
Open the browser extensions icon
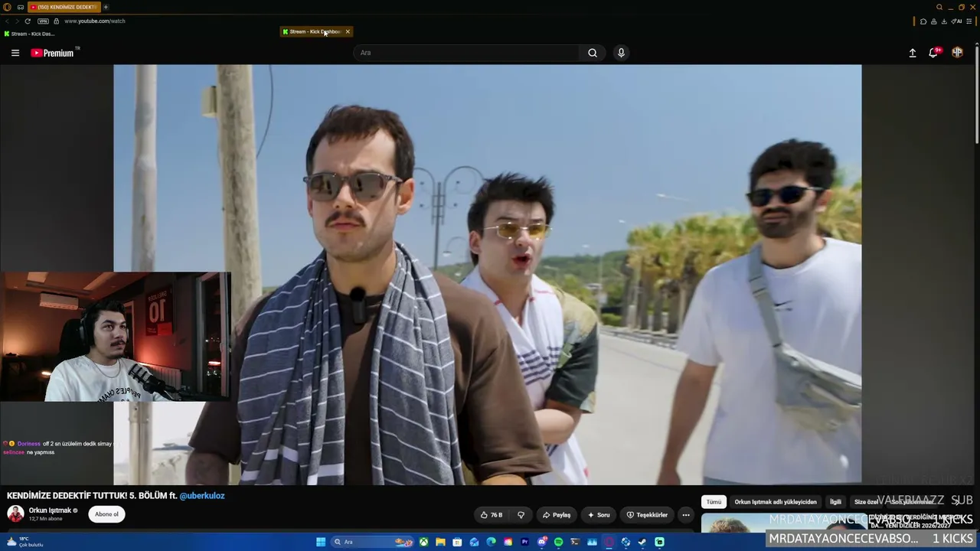coord(923,21)
